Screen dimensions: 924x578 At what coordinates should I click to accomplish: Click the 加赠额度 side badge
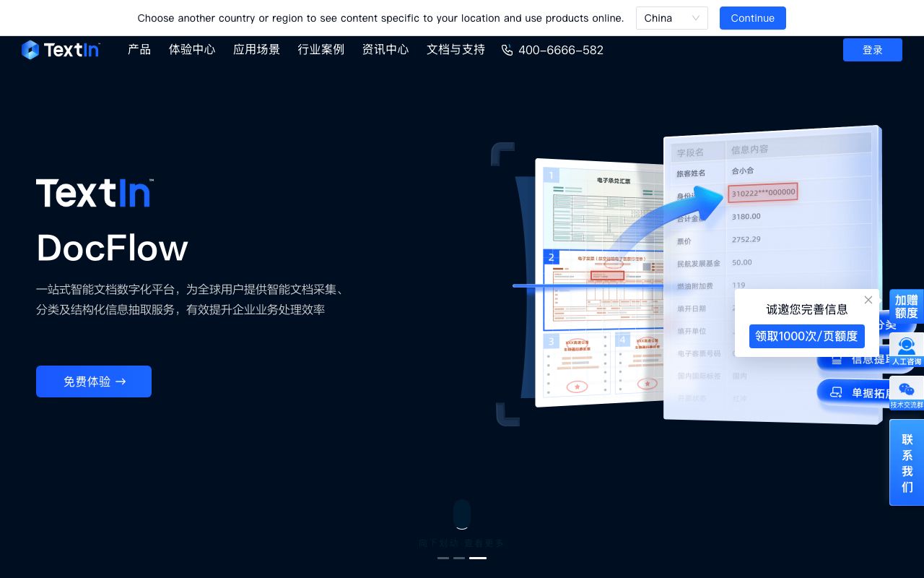(907, 306)
